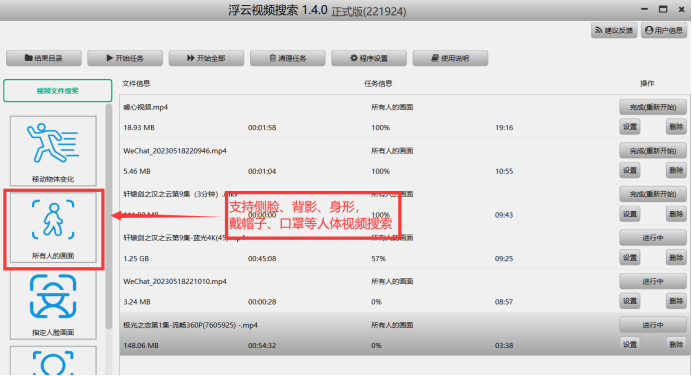This screenshot has width=692, height=376.
Task: Select the 轩辕剑之汉之云第9集-蓝光4K file name
Action: coord(184,238)
